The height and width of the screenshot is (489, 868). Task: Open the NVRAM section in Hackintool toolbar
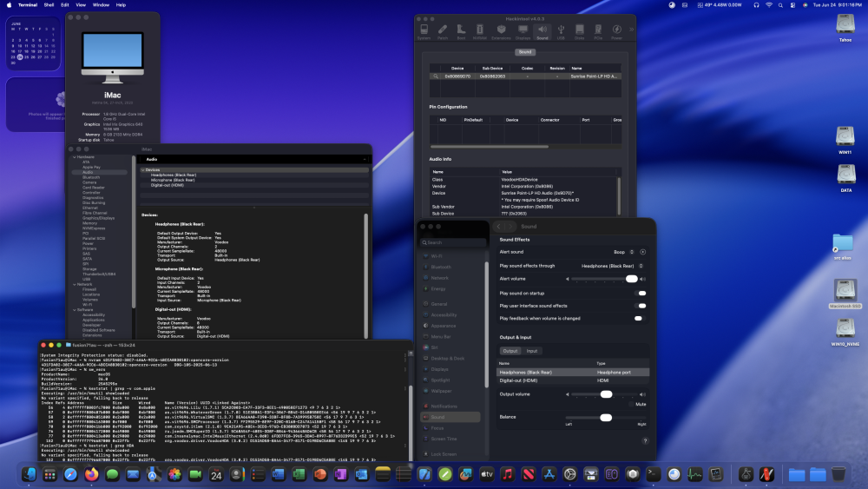point(479,31)
